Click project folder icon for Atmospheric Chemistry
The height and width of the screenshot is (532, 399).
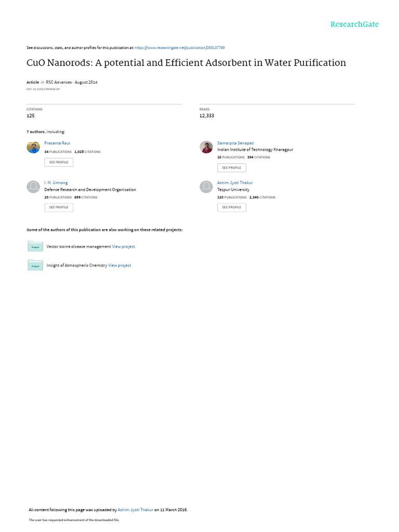[x=35, y=265]
